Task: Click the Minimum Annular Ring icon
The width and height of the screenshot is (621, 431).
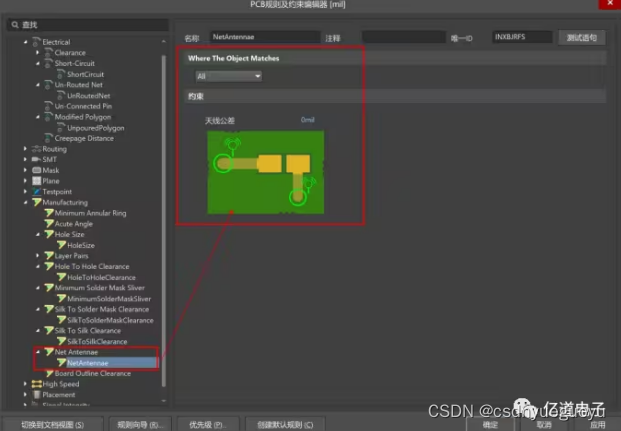Action: (49, 213)
